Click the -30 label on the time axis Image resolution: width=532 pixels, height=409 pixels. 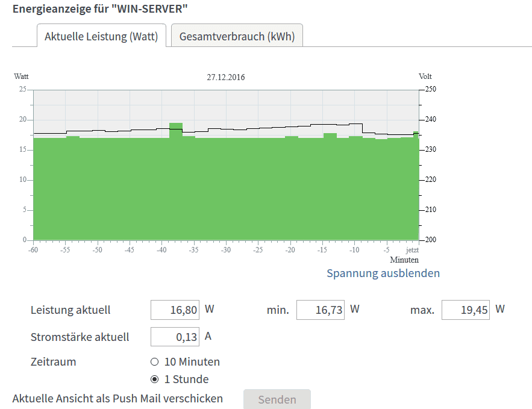point(225,250)
